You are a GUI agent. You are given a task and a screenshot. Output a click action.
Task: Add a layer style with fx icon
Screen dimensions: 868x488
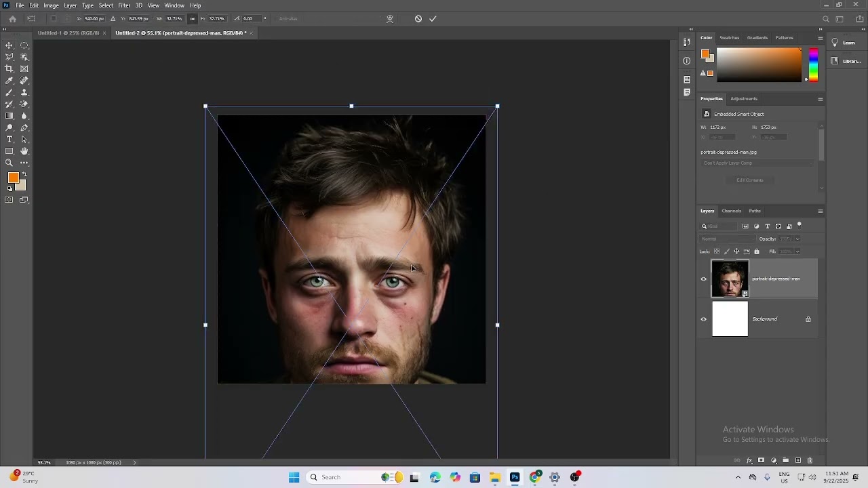tap(749, 461)
